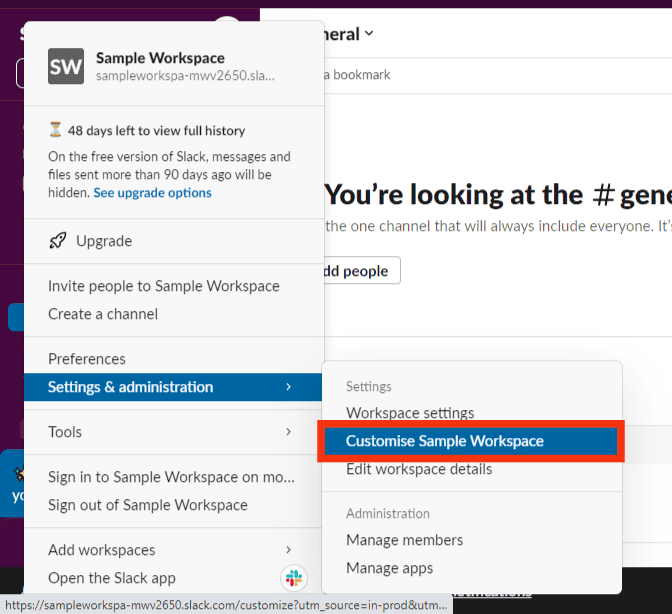
Task: Open Workspace settings in the submenu
Action: pyautogui.click(x=471, y=413)
